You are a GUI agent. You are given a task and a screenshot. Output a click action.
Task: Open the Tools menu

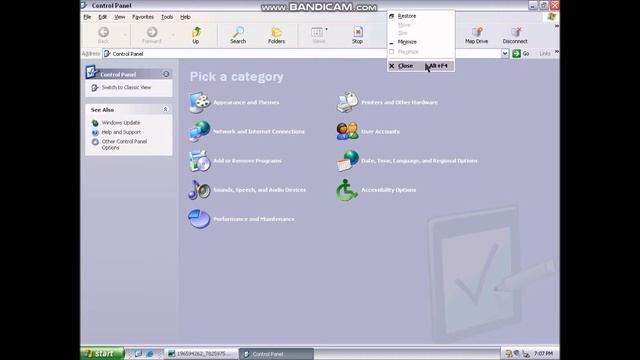pos(167,17)
